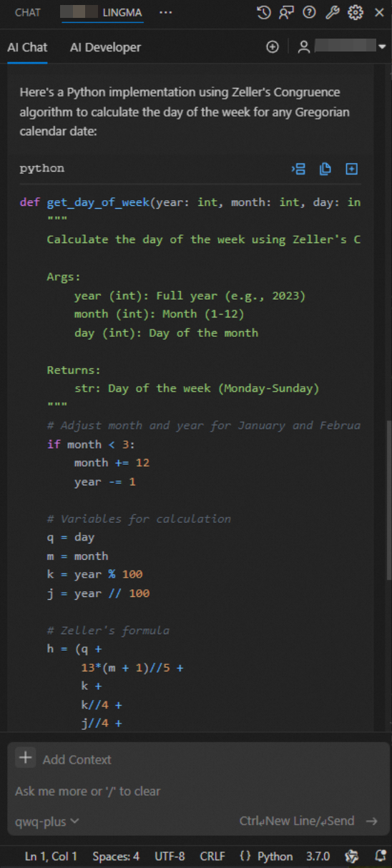Click the Add Context button

(x=64, y=759)
